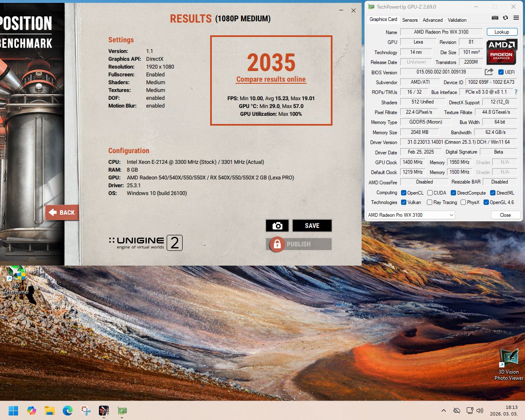Viewport: 525px width, 420px height.
Task: Click the Shaders 512 Unified field
Action: (422, 102)
